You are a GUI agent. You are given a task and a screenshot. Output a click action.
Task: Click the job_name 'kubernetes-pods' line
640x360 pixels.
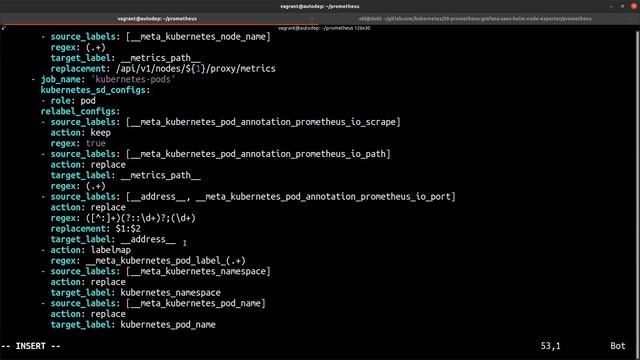click(103, 79)
